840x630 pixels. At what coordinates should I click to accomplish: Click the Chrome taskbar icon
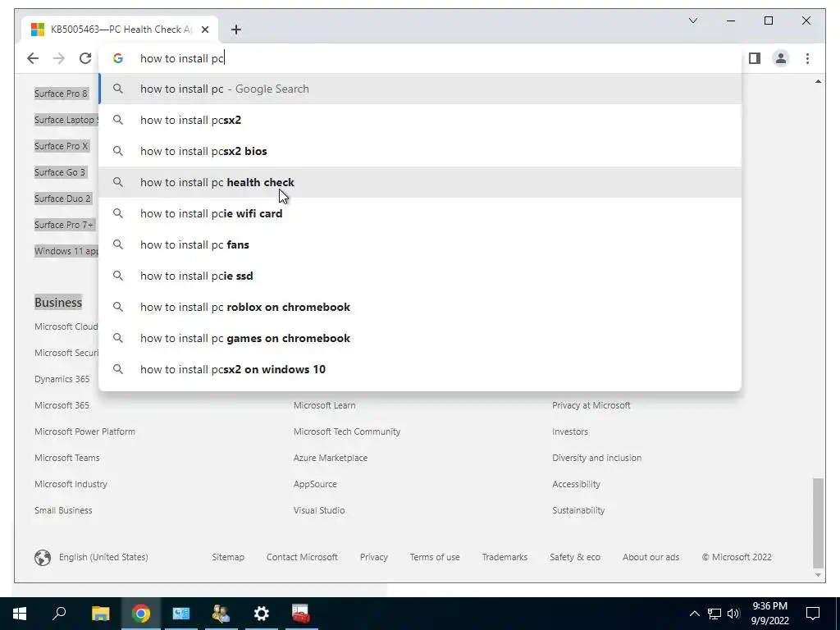click(x=141, y=614)
